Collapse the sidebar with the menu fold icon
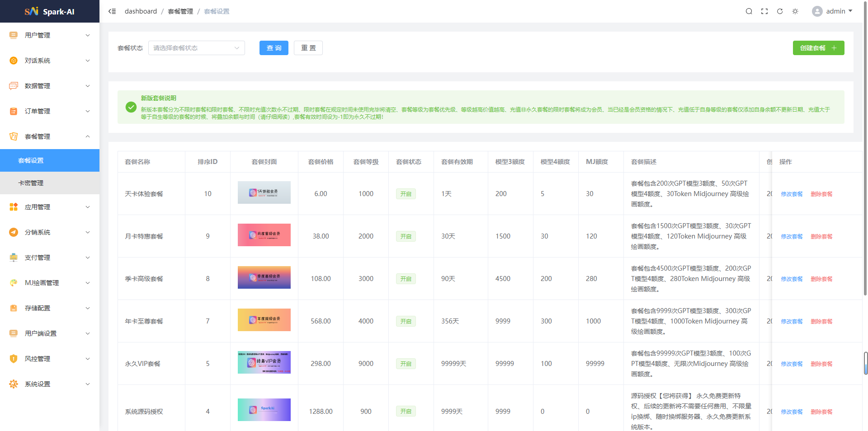 coord(112,11)
